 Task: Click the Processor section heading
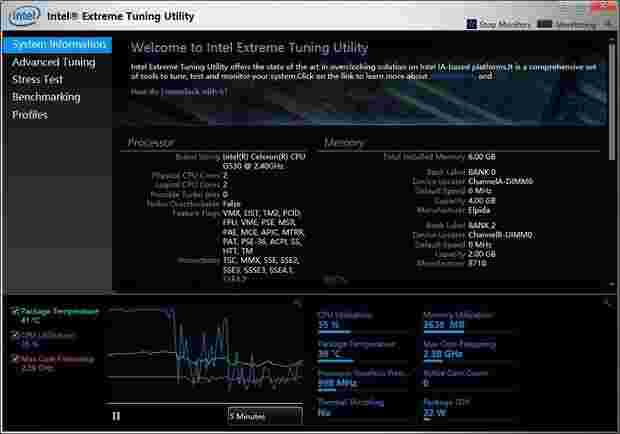151,143
